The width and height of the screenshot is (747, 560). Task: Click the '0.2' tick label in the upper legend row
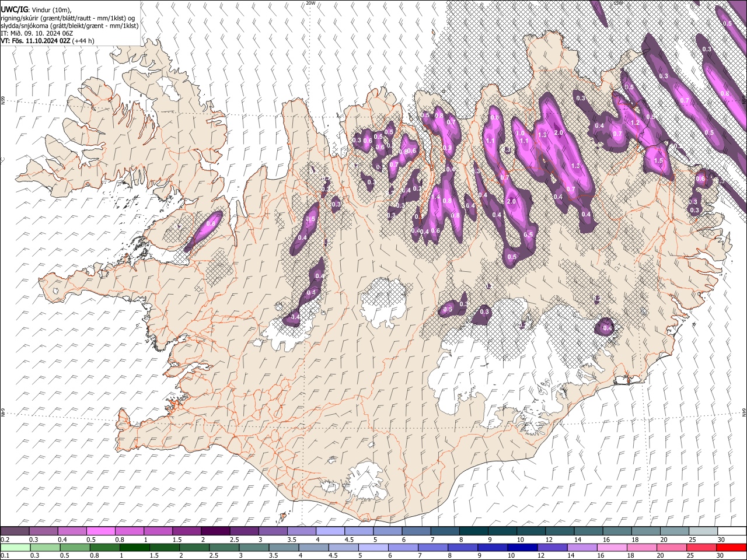(4, 539)
